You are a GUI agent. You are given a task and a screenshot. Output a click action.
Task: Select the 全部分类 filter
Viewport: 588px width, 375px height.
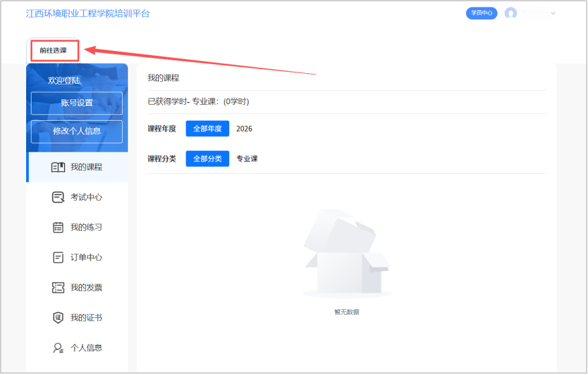(x=207, y=159)
